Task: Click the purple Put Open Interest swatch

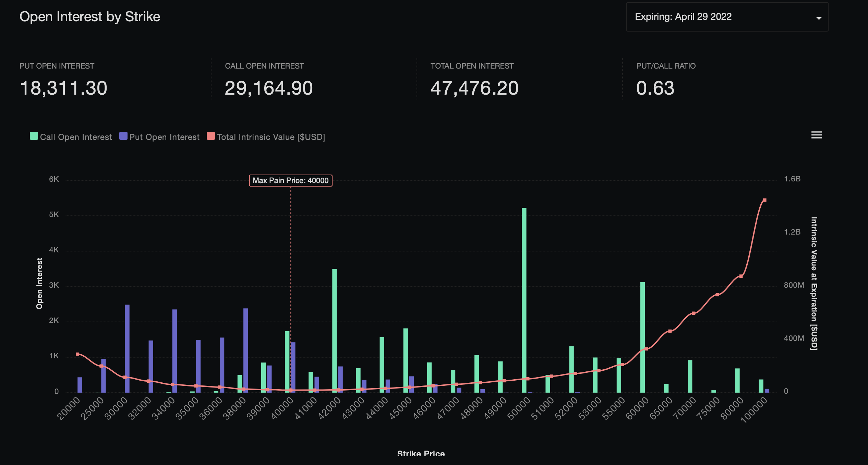Action: click(123, 136)
